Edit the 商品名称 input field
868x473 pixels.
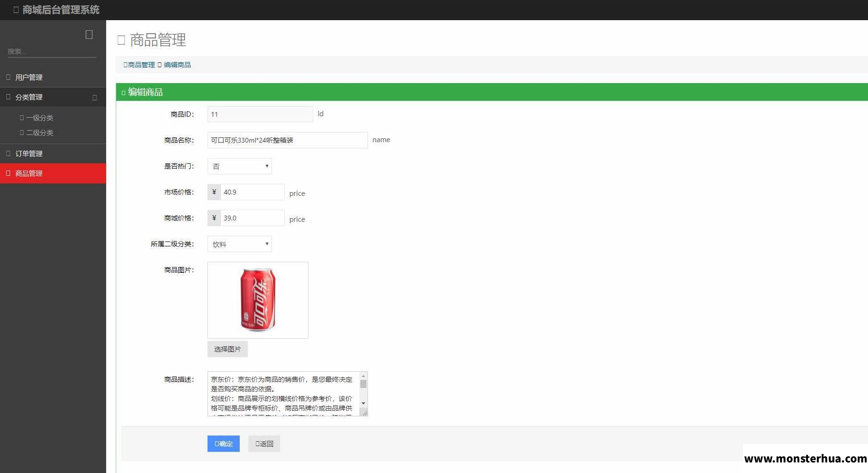287,140
